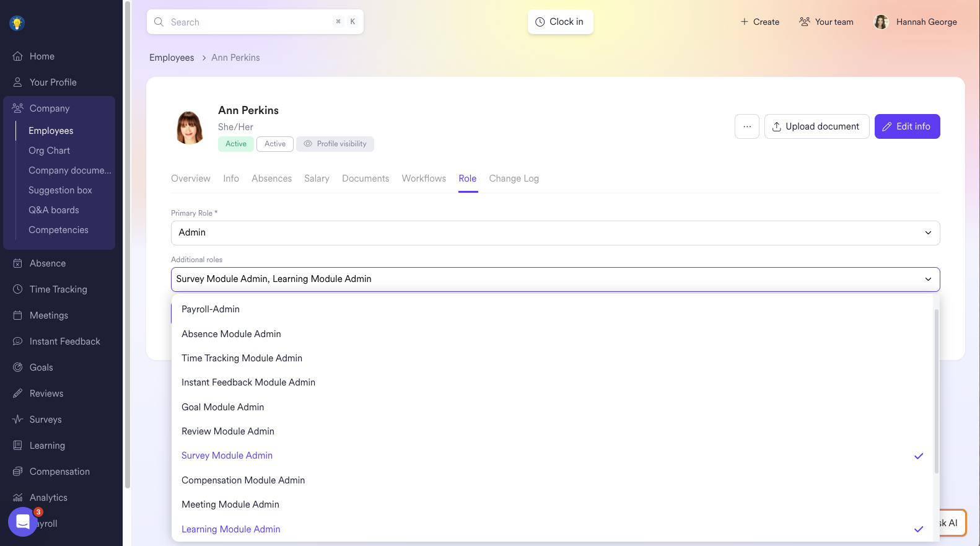Screen dimensions: 980x546
Task: Click the Goals target icon
Action: [17, 368]
